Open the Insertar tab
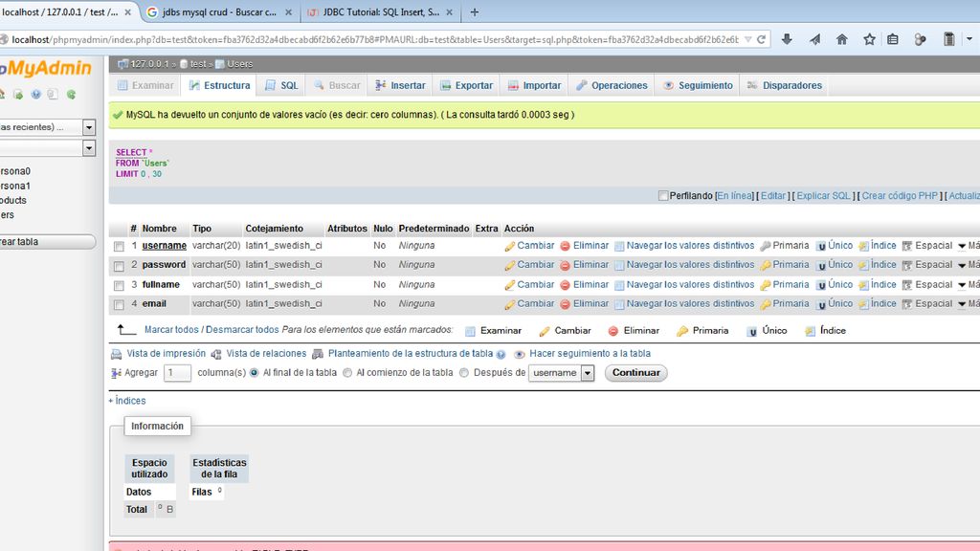 coord(400,85)
